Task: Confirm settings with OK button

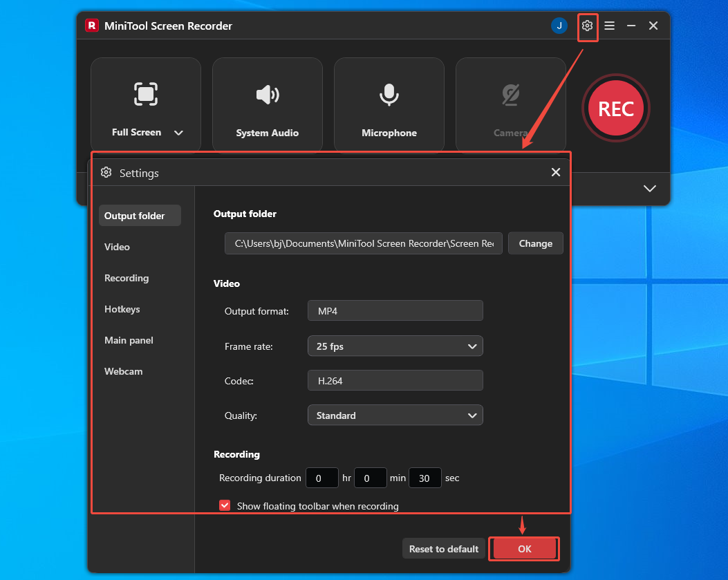Action: click(524, 549)
